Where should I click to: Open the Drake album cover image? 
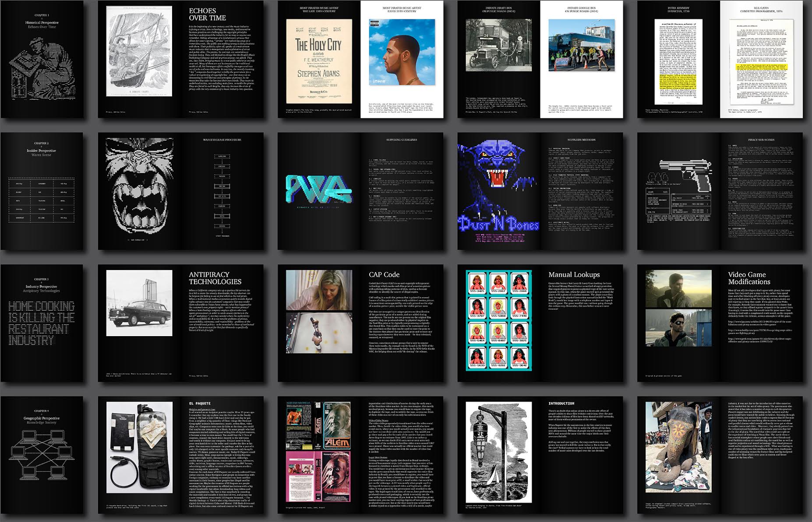(x=402, y=52)
